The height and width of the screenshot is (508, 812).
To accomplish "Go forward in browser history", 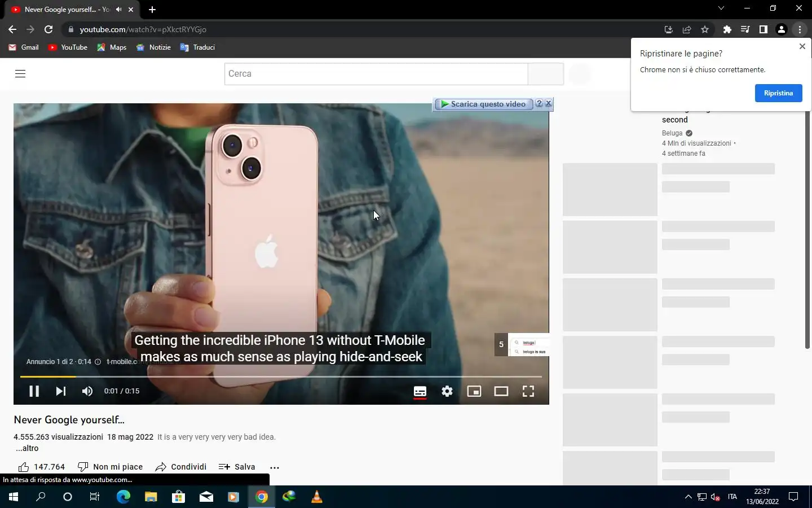I will click(x=30, y=29).
